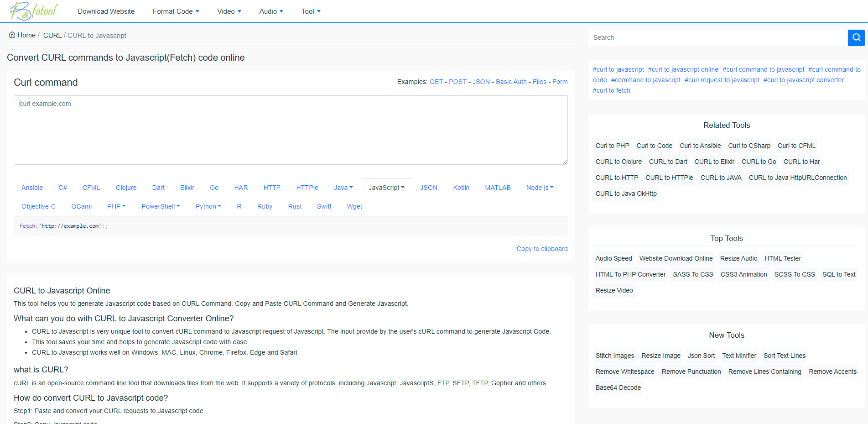Expand the Audio dropdown menu
Screen dimensions: 868x424
click(271, 11)
